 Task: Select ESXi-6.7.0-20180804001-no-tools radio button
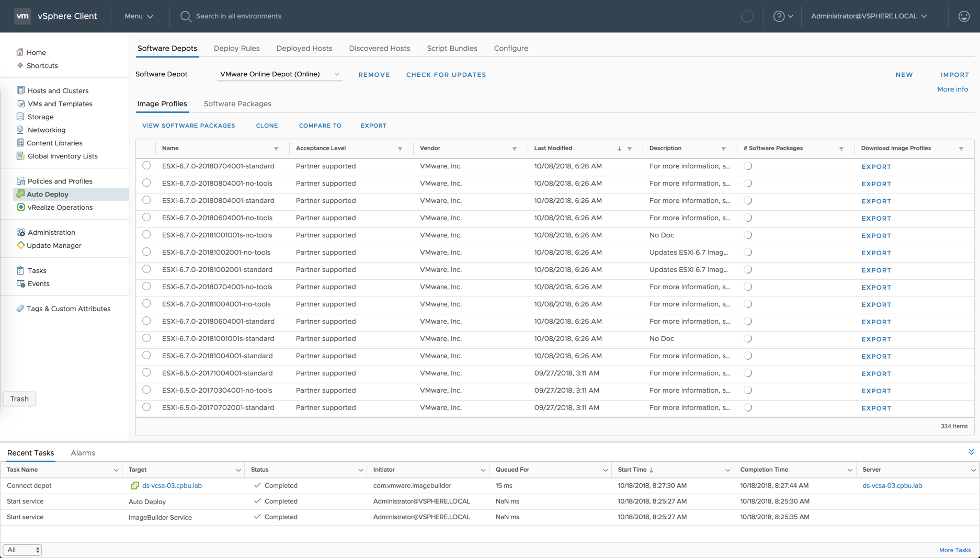click(146, 183)
